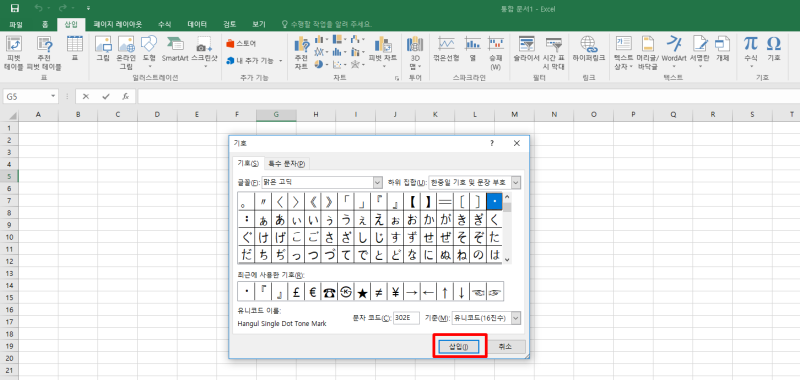
Task: Click the character code (문자 코드) field
Action: coord(406,318)
